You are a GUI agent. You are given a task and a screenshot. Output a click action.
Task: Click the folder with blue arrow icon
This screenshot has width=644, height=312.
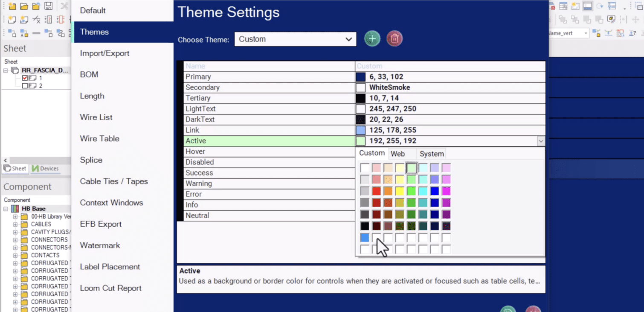click(36, 6)
